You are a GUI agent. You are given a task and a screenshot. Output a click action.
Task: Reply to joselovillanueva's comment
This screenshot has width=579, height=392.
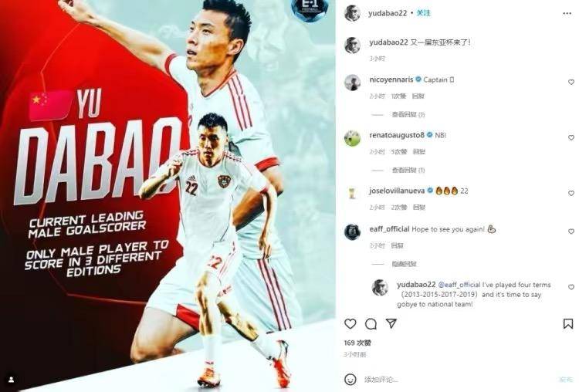[x=418, y=208]
